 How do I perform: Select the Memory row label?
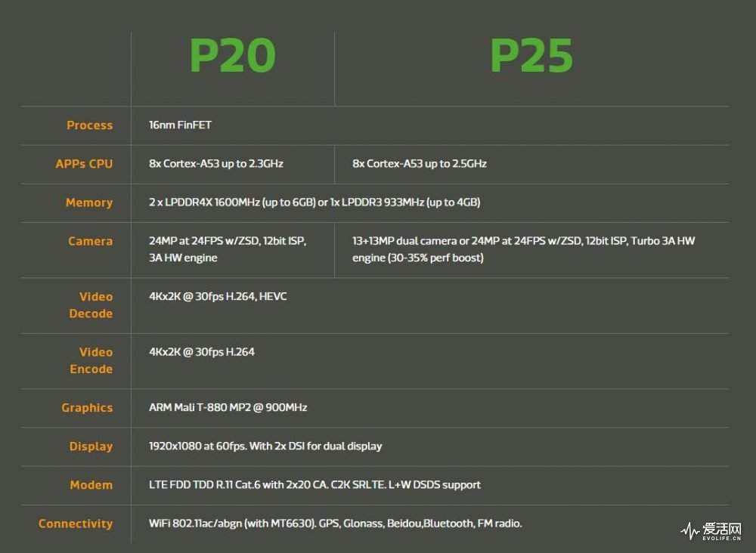click(89, 202)
